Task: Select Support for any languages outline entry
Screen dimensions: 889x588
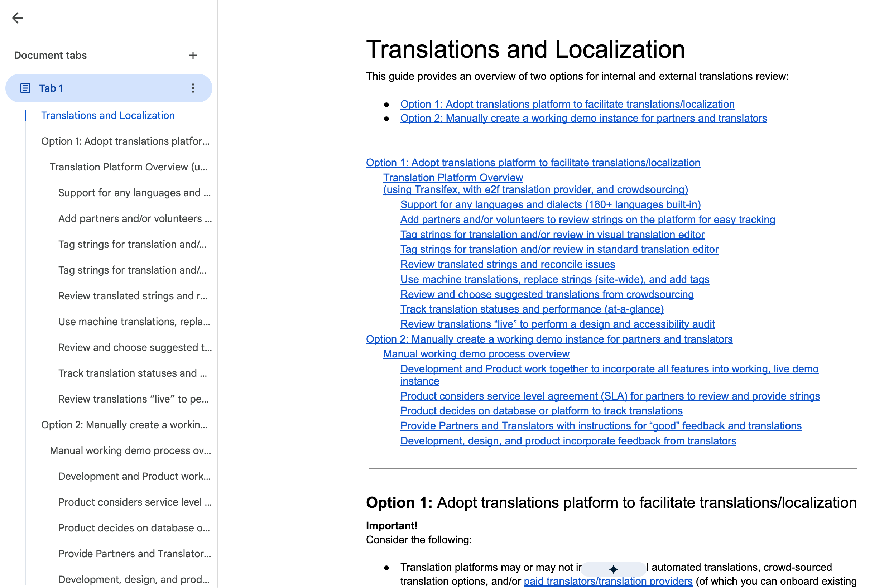Action: click(x=135, y=193)
